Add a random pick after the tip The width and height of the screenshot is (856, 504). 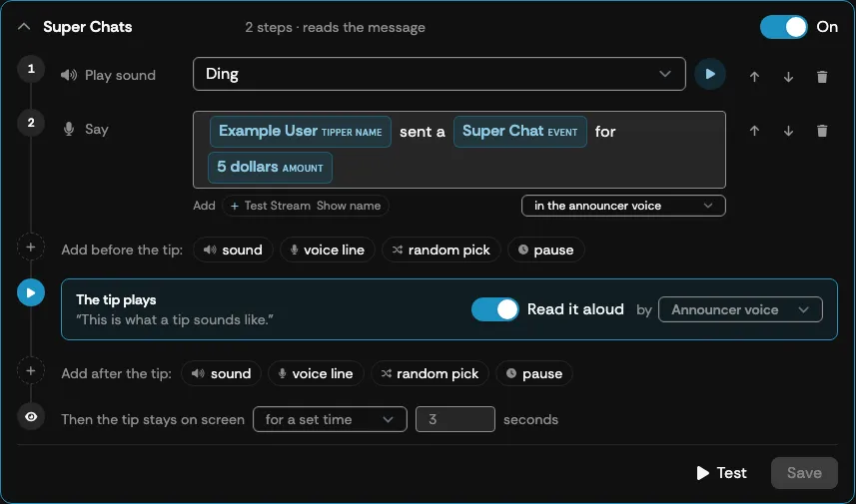429,373
